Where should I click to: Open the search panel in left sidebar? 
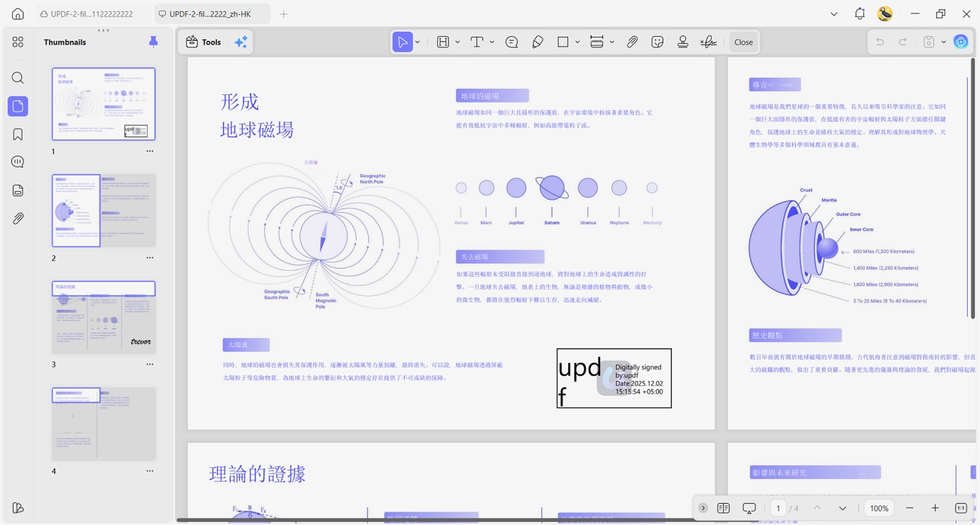point(18,78)
